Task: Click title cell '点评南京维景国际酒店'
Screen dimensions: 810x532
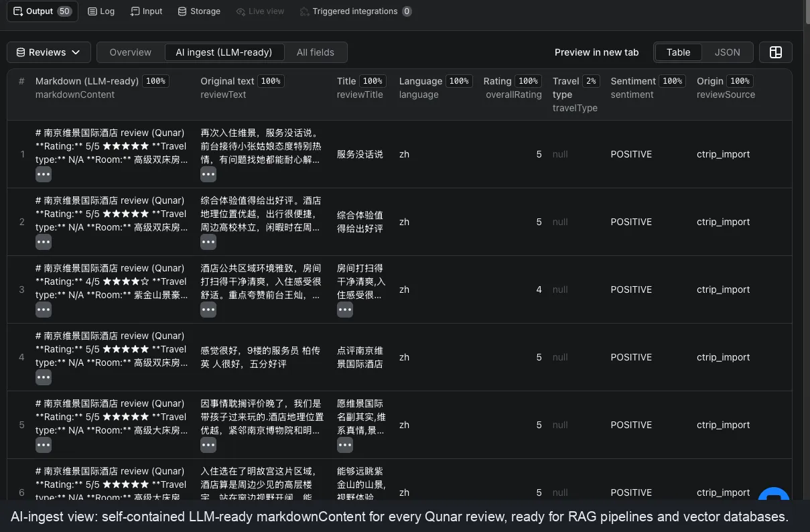Action: [x=360, y=357]
